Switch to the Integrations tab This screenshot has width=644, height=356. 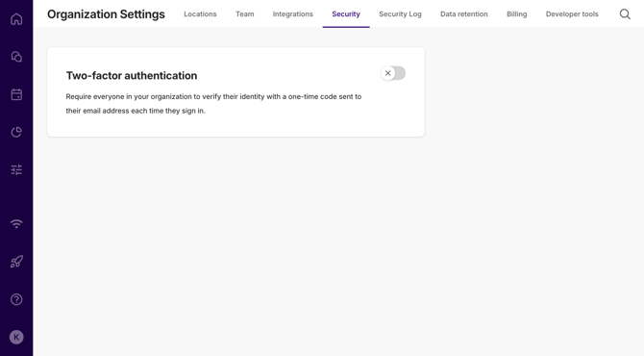click(293, 14)
